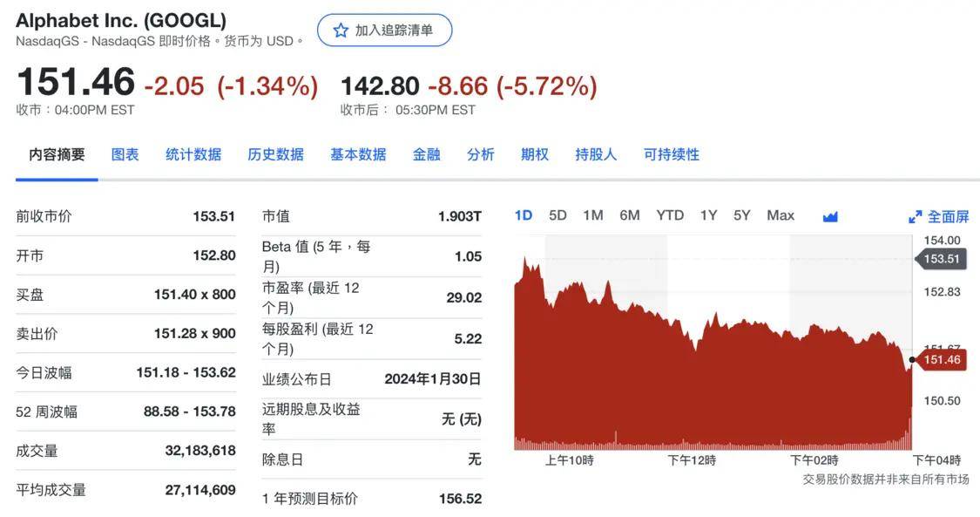Open the 基本数据 tab
The width and height of the screenshot is (980, 517).
pos(358,154)
